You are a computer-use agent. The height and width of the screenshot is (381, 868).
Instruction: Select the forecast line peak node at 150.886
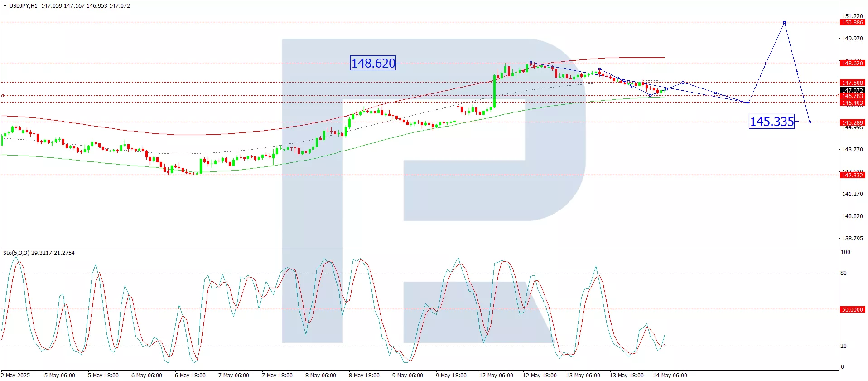point(784,22)
